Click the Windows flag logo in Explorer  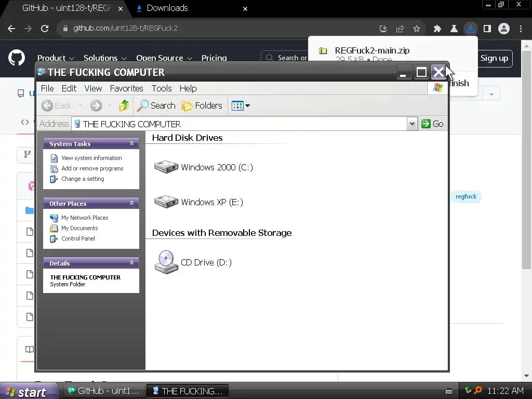tap(437, 88)
